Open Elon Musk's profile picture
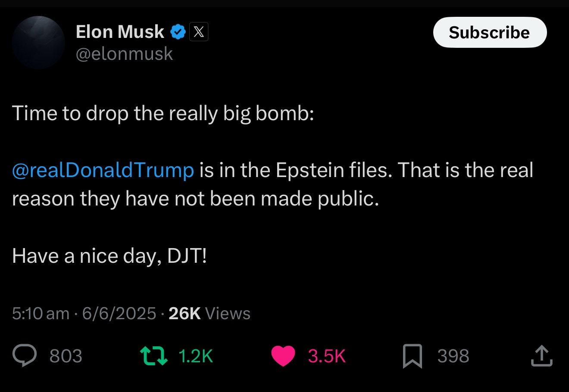Viewport: 569px width, 392px height. tap(38, 43)
